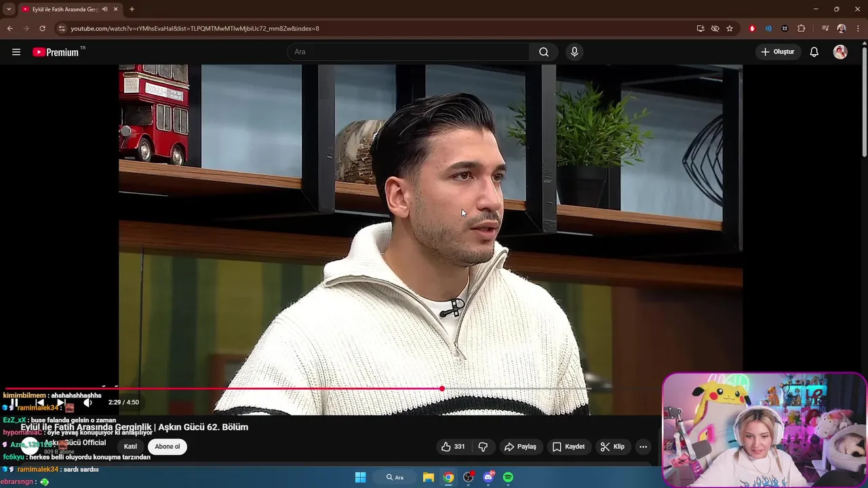Screen dimensions: 868x488
Task: Go back in browser history
Action: (x=9, y=28)
